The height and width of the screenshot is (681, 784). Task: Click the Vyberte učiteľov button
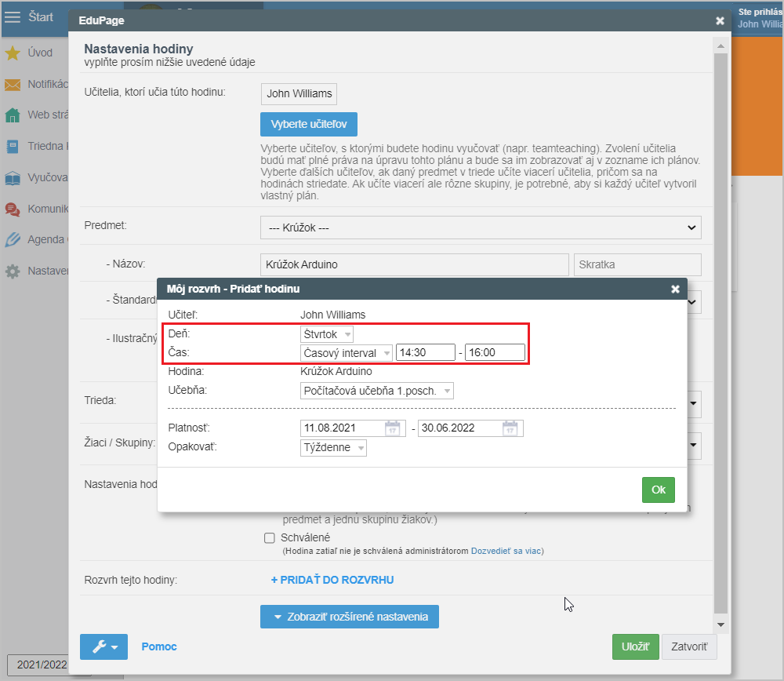point(309,124)
